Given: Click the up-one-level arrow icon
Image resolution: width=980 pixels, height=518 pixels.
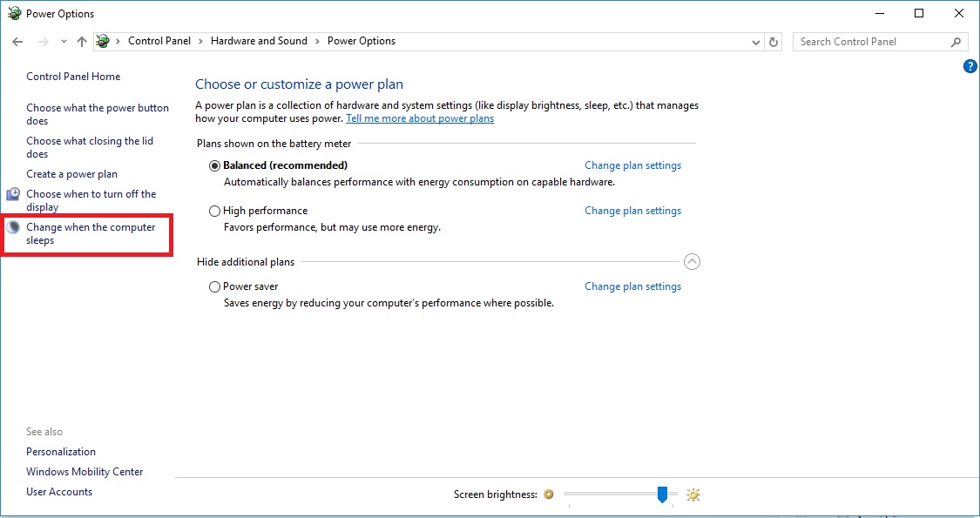Looking at the screenshot, I should tap(82, 42).
